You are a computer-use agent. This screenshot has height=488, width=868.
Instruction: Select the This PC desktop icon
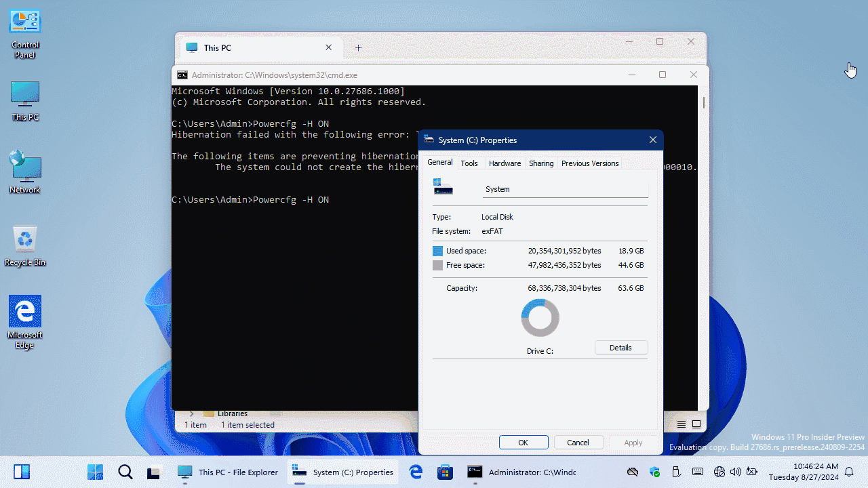[25, 102]
